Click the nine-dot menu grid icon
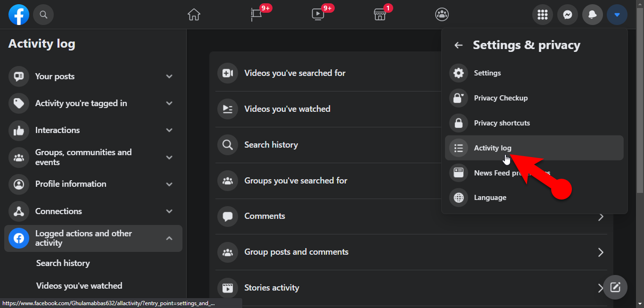The width and height of the screenshot is (644, 308). tap(543, 15)
